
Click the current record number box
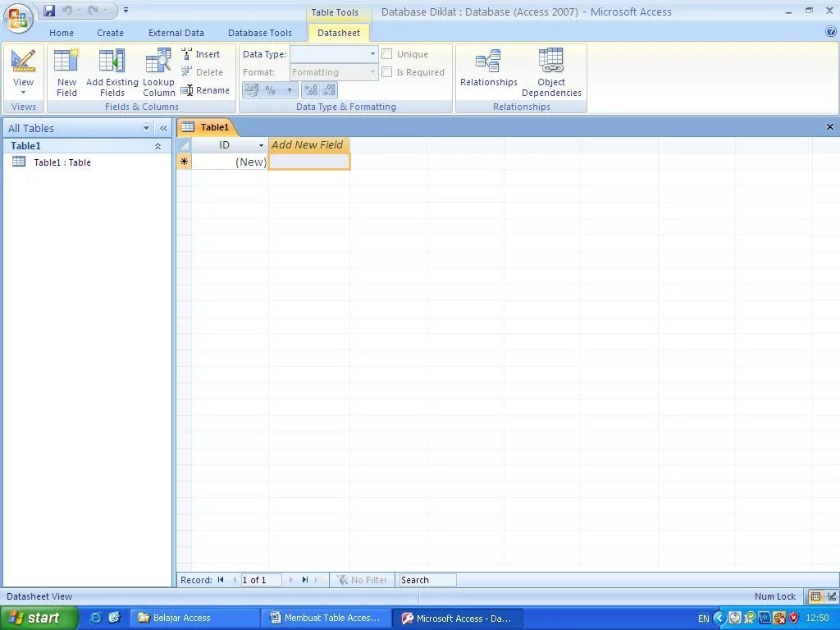(262, 580)
